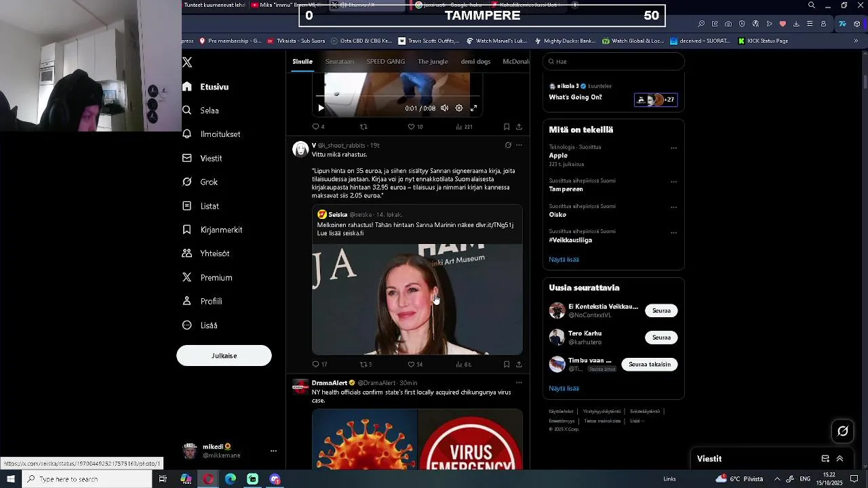Screen dimensions: 868x488
Task: Open Kirjanmerkit bookmarks
Action: coord(212,230)
